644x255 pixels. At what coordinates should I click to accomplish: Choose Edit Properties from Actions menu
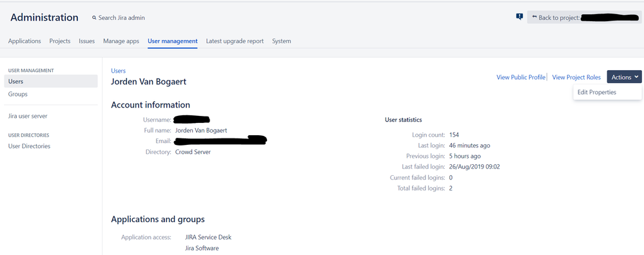pyautogui.click(x=597, y=92)
